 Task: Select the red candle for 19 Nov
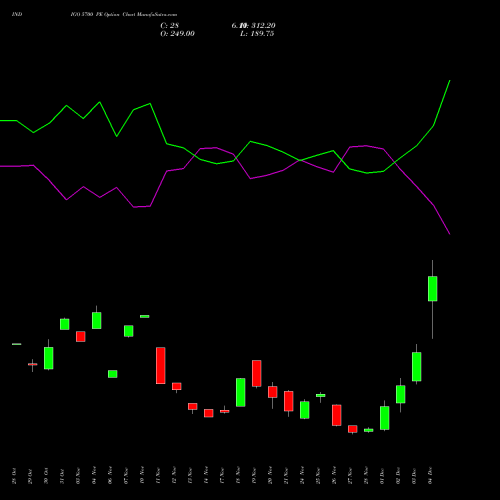257,373
